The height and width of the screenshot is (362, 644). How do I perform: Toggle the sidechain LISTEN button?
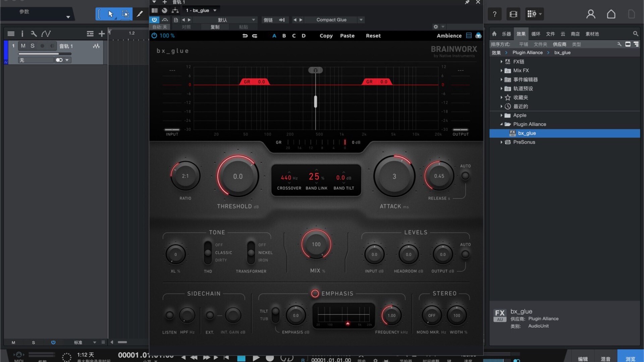pos(169,315)
